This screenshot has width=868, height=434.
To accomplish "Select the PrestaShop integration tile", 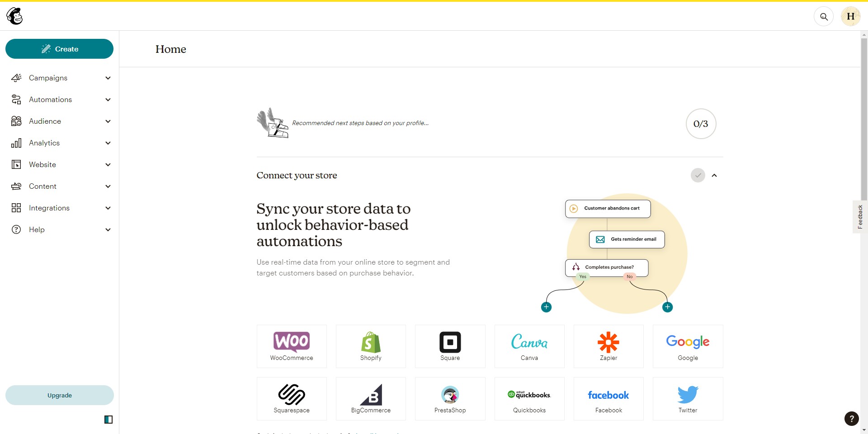I will pos(450,399).
